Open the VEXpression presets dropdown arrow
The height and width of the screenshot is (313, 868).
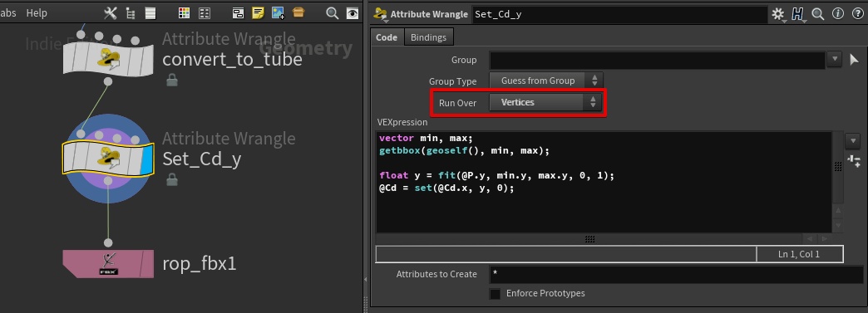click(852, 140)
